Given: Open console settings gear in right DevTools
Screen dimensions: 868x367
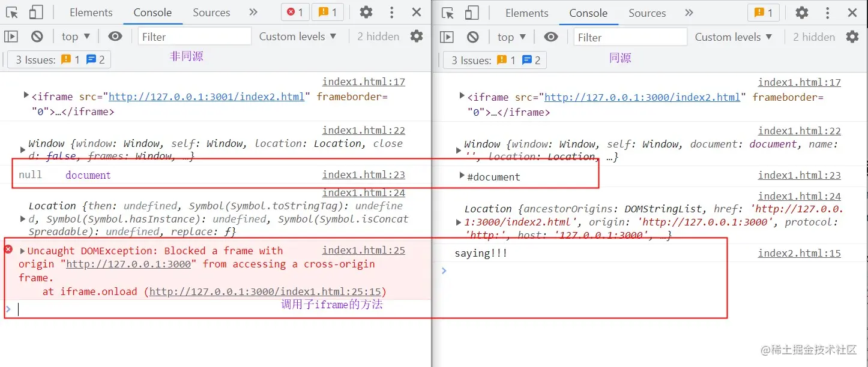Looking at the screenshot, I should [x=852, y=37].
